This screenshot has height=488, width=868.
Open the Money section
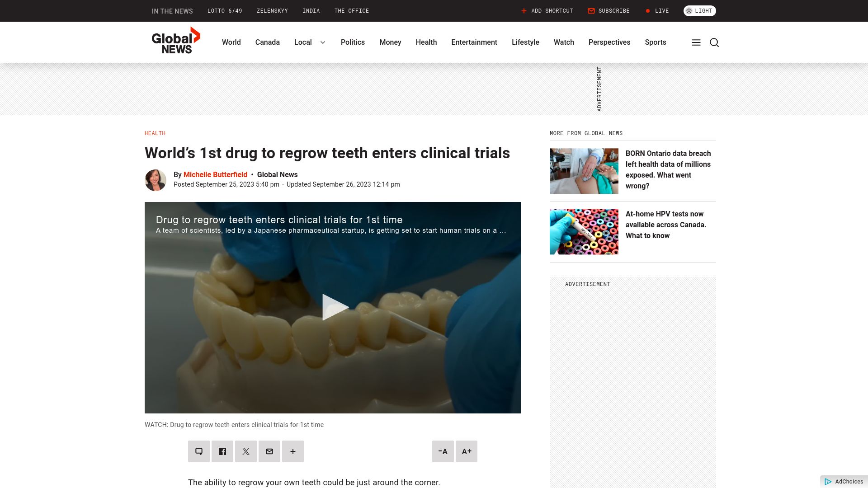coord(390,42)
